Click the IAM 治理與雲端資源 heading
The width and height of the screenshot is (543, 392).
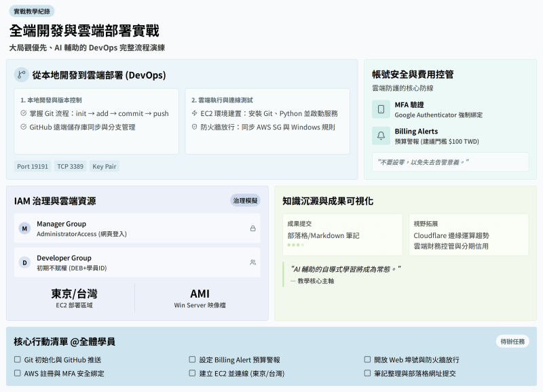[x=55, y=201]
